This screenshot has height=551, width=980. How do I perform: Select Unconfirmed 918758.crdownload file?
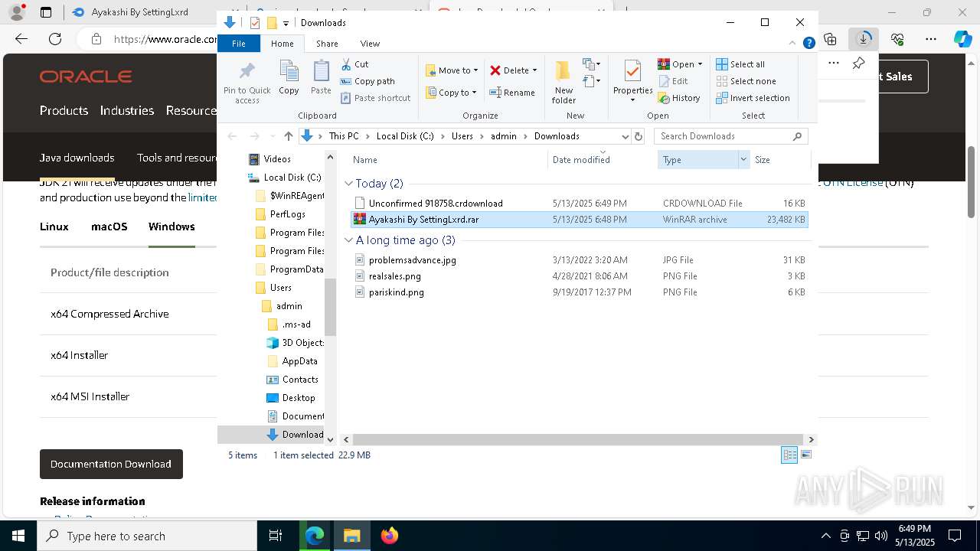578,204
